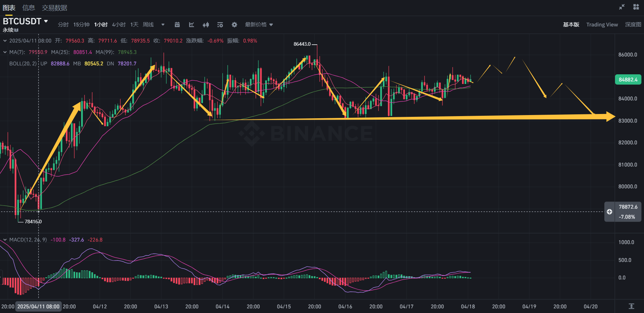Open the 交易数据 tab
Image resolution: width=644 pixels, height=313 pixels.
pos(54,8)
